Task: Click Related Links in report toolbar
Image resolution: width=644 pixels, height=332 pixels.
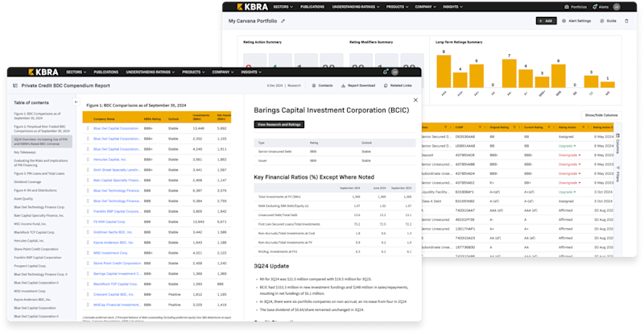Action: click(x=398, y=85)
